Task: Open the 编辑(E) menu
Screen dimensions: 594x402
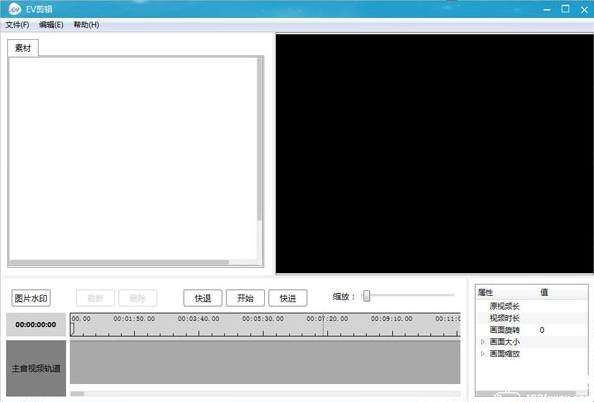Action: 51,25
